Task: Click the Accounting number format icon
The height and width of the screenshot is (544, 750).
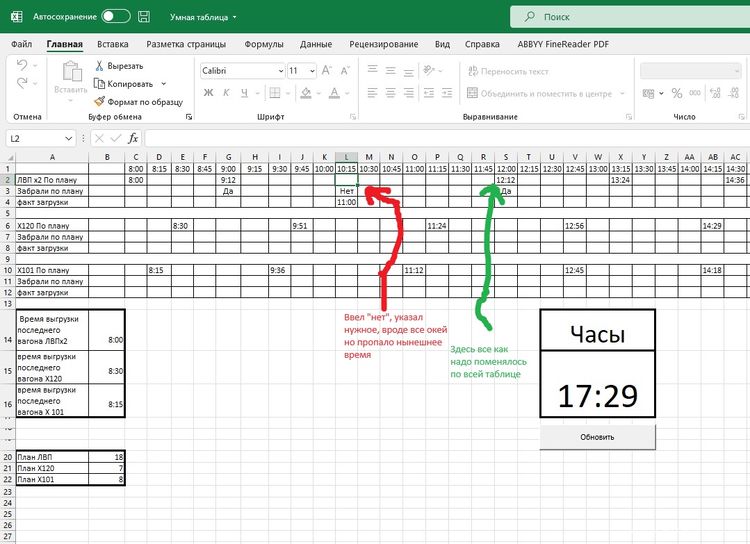Action: tap(649, 93)
